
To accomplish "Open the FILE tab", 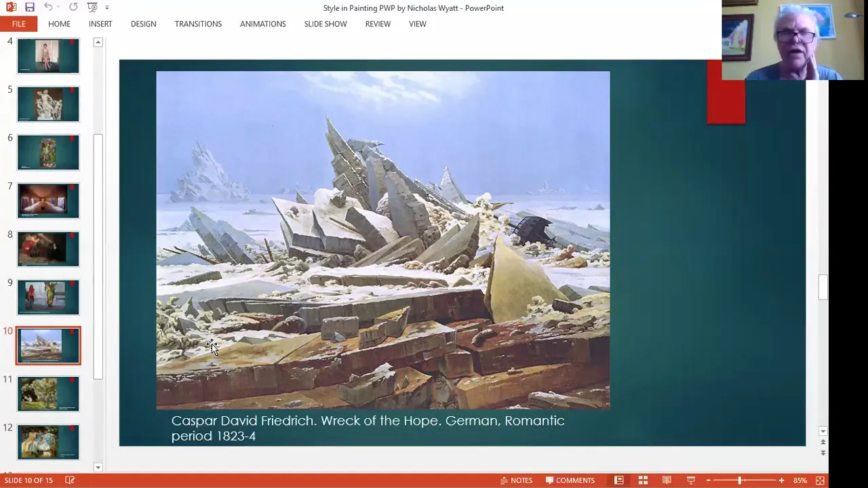I will pyautogui.click(x=18, y=24).
